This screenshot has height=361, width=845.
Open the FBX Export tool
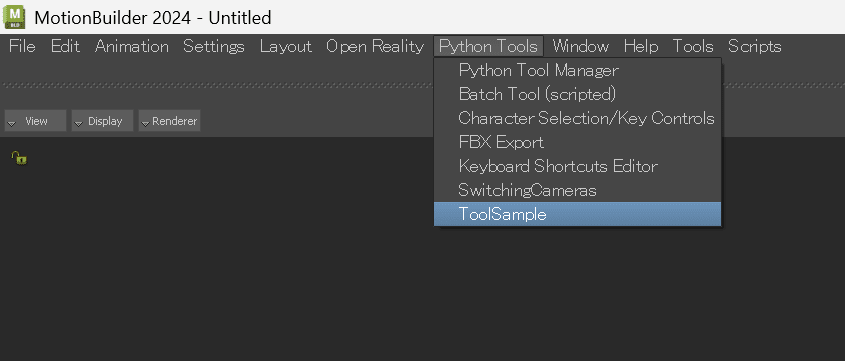pyautogui.click(x=577, y=142)
